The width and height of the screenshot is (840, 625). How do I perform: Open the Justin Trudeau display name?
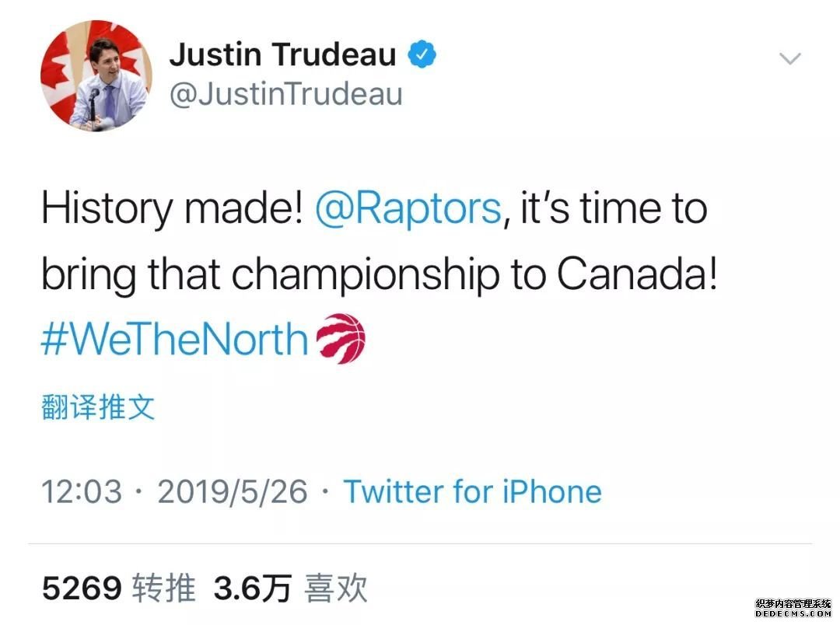pos(283,54)
